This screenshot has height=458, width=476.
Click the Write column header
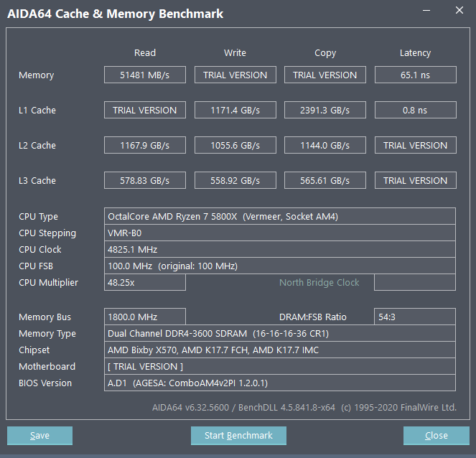[235, 52]
